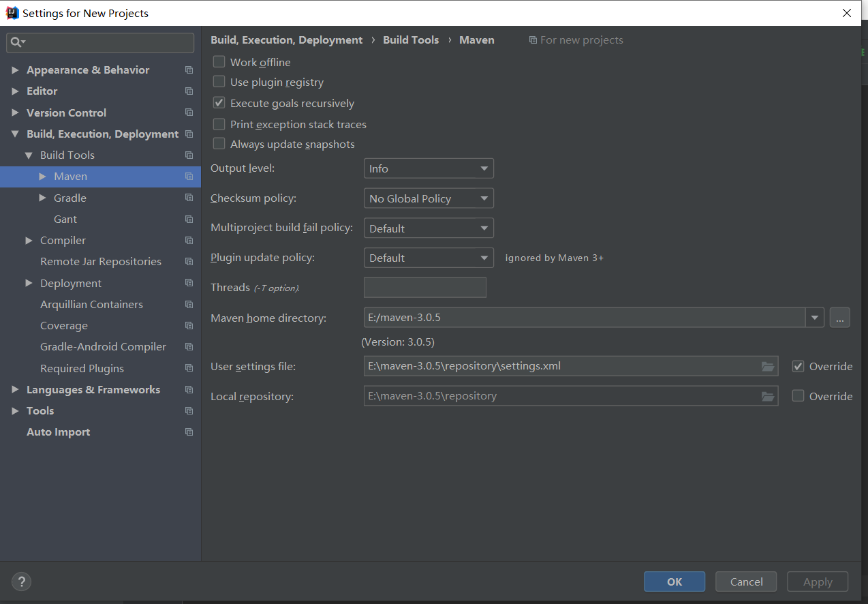Select Appearance & Behavior in settings tree
This screenshot has width=868, height=604.
(88, 70)
